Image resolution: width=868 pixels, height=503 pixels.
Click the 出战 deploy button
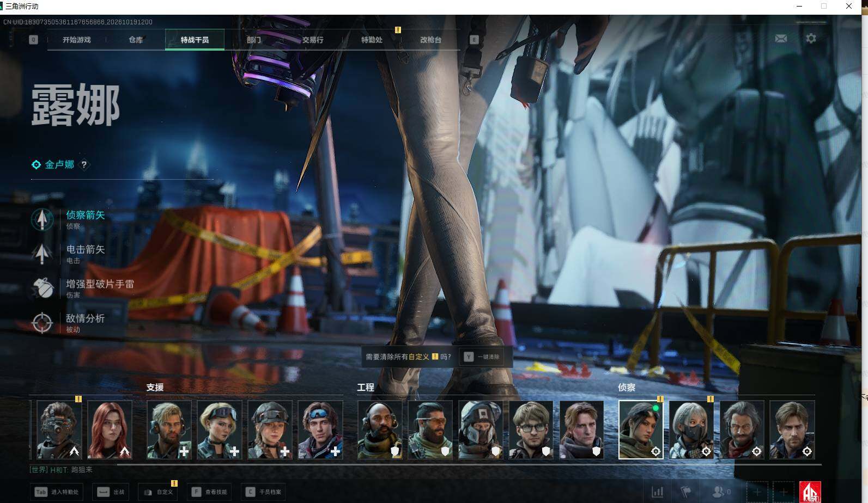(x=112, y=492)
